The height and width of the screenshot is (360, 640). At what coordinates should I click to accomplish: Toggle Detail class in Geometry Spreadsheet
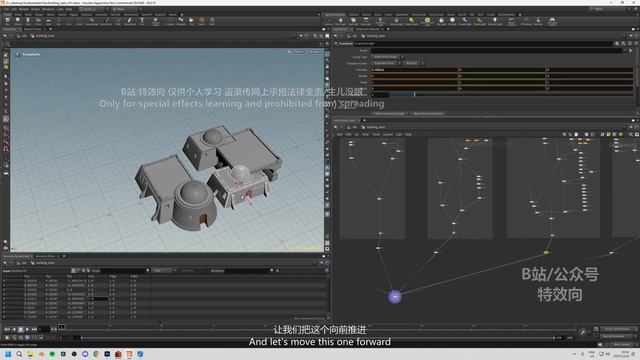pos(88,271)
